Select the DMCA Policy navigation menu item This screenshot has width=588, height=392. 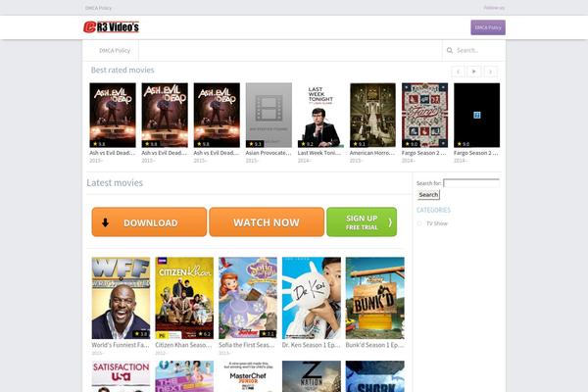(x=115, y=50)
